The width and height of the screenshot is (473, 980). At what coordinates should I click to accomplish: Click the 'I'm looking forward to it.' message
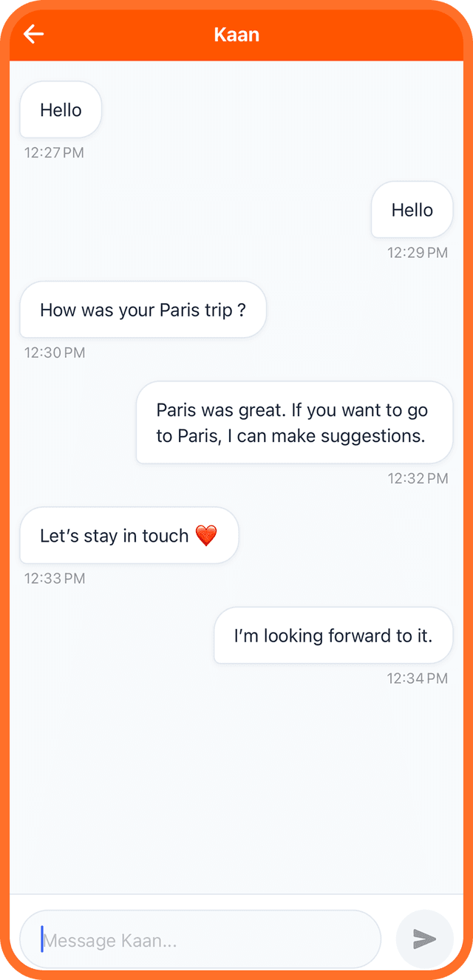coord(333,636)
